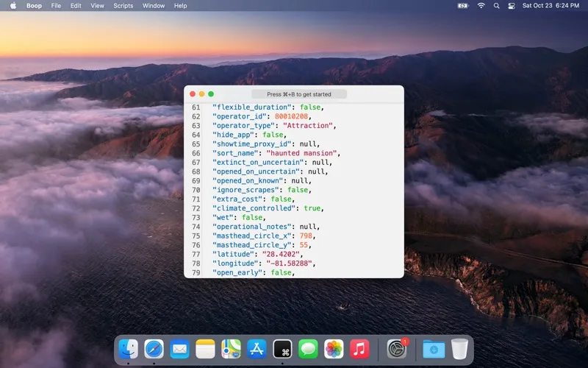Click the operator_id value 80010208
588x368 pixels.
[291, 116]
